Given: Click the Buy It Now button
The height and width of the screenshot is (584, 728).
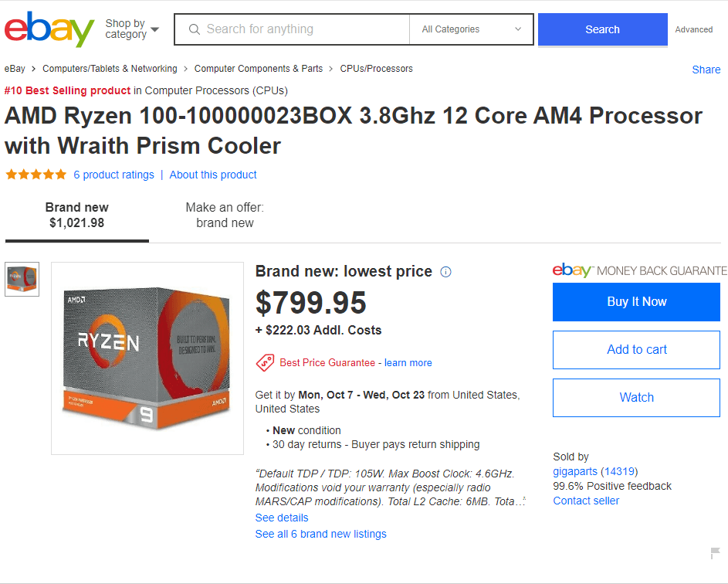Looking at the screenshot, I should pyautogui.click(x=636, y=301).
